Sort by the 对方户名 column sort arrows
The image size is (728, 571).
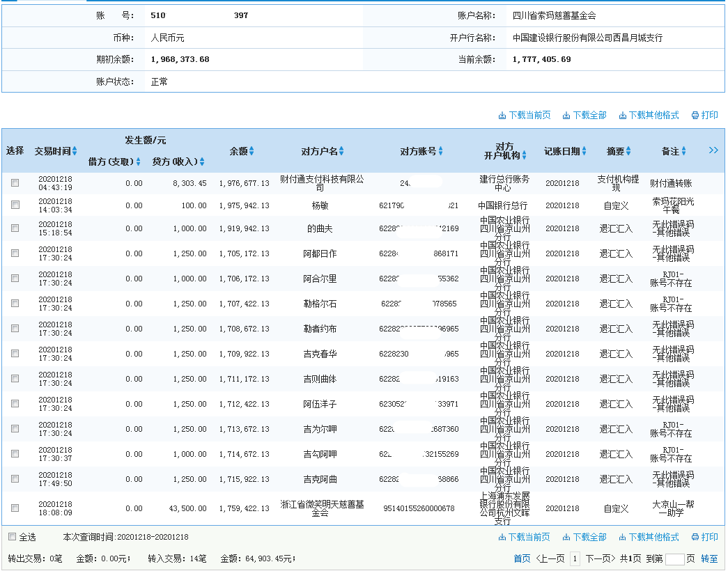point(341,150)
